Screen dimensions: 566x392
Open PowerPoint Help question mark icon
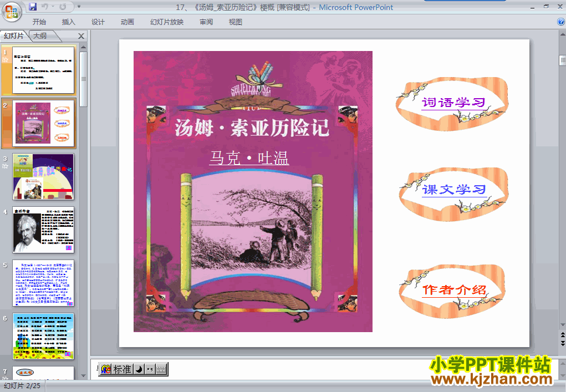[561, 22]
